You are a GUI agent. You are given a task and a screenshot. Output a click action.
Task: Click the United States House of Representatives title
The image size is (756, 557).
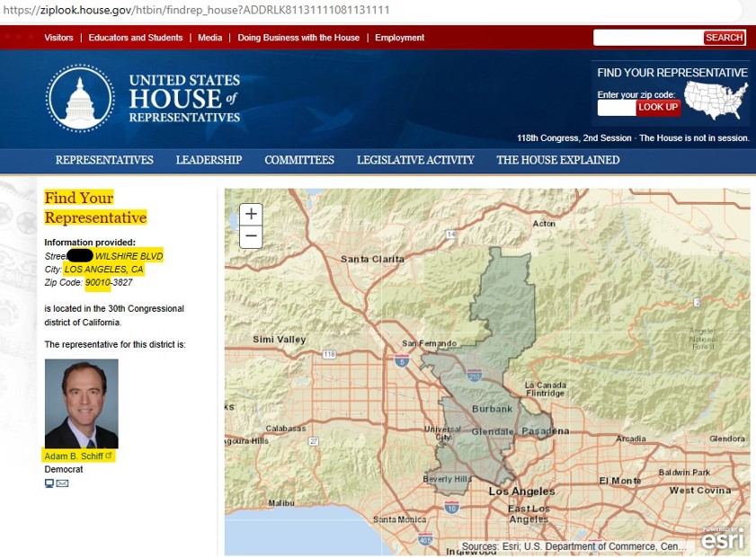[184, 98]
